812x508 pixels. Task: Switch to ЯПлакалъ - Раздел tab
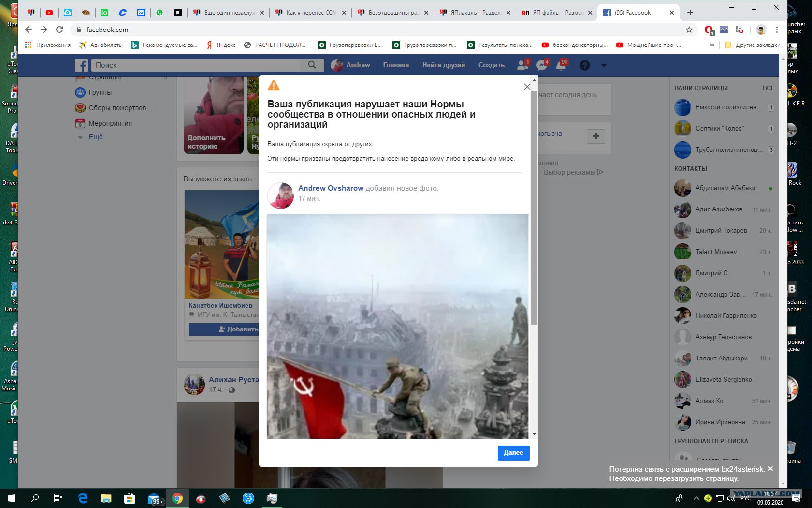click(x=474, y=13)
